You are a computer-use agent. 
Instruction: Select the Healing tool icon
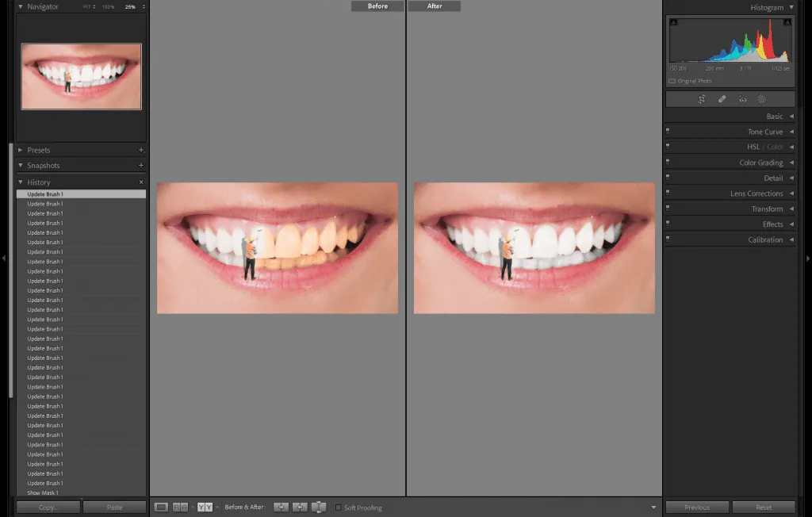(x=722, y=99)
